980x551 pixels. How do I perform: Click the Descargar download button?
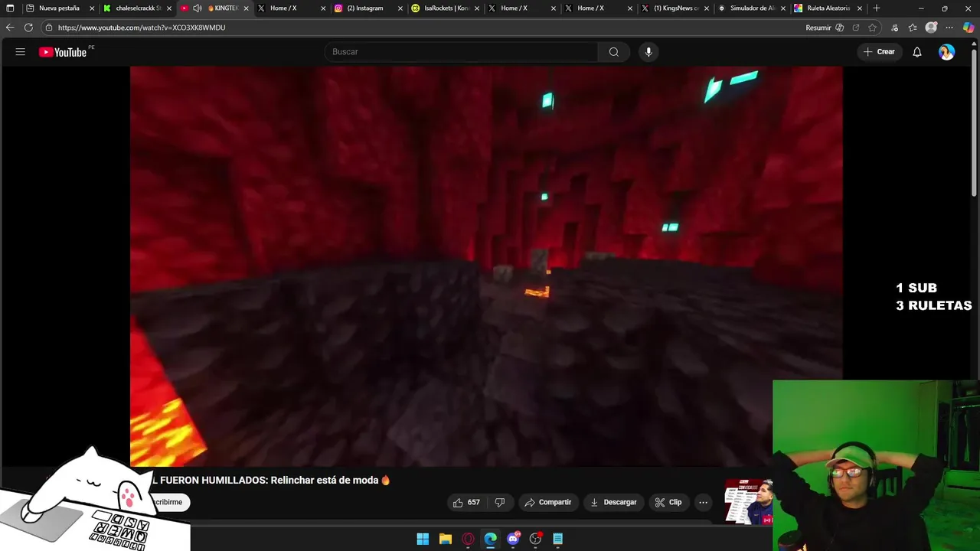point(613,503)
